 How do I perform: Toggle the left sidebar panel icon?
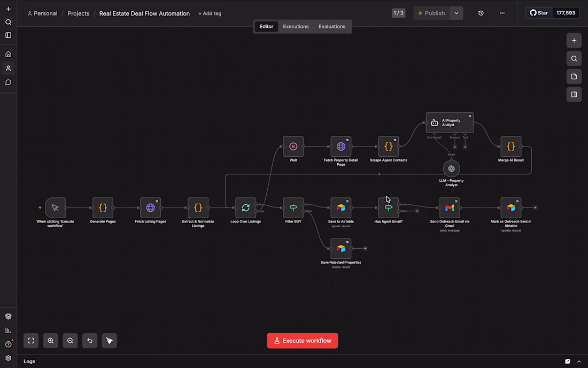(8, 35)
